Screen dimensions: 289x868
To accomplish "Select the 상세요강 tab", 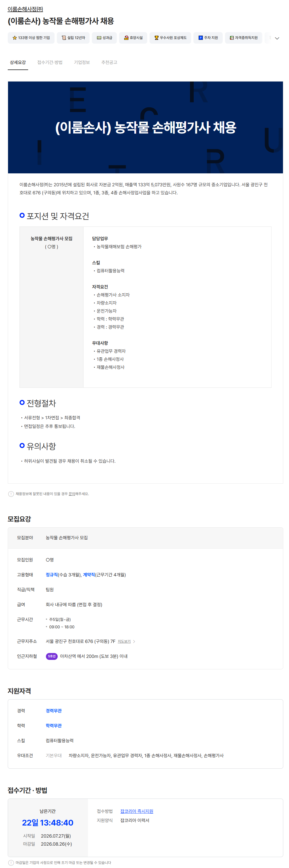I will 18,62.
